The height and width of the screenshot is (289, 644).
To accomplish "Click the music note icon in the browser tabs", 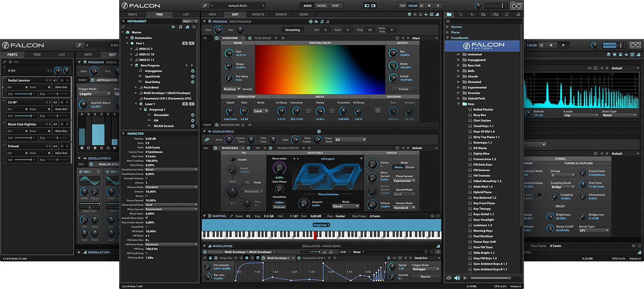I will 506,14.
